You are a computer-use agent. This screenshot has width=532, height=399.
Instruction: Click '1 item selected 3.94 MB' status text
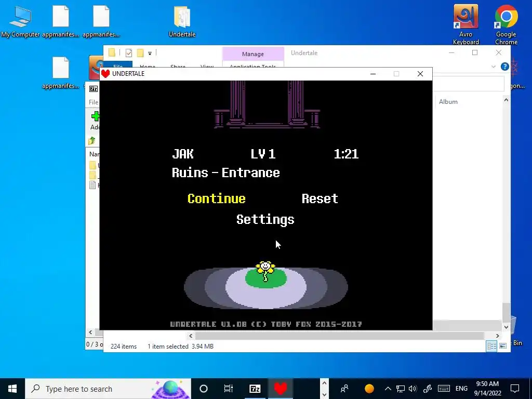(180, 347)
